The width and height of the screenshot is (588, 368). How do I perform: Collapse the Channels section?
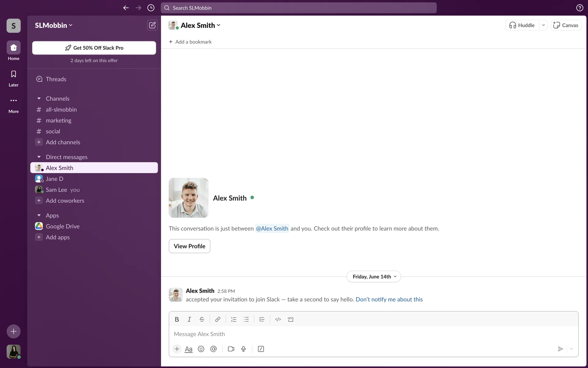39,98
